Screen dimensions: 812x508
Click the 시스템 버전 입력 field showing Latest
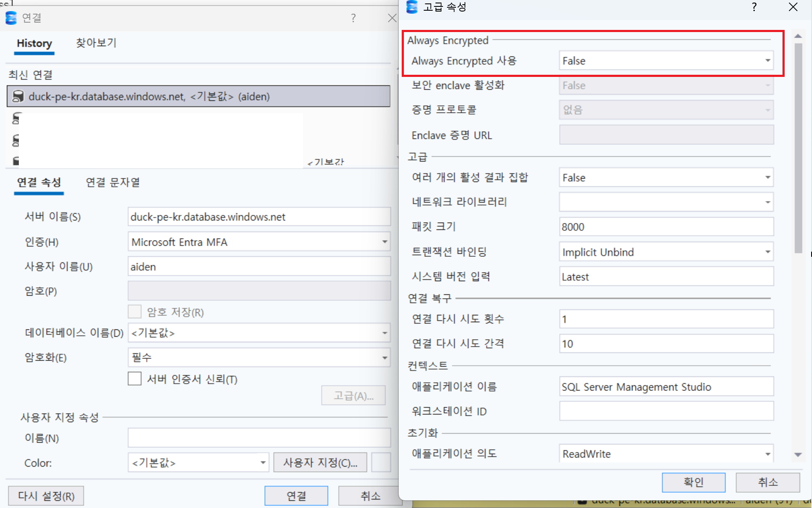[x=666, y=277]
